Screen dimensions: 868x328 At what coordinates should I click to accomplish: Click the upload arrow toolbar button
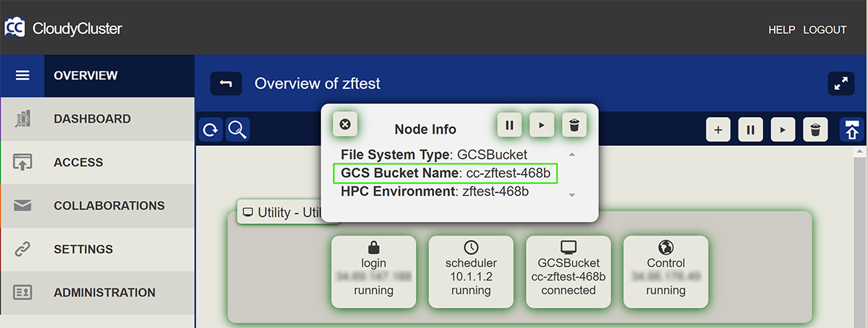pyautogui.click(x=851, y=130)
